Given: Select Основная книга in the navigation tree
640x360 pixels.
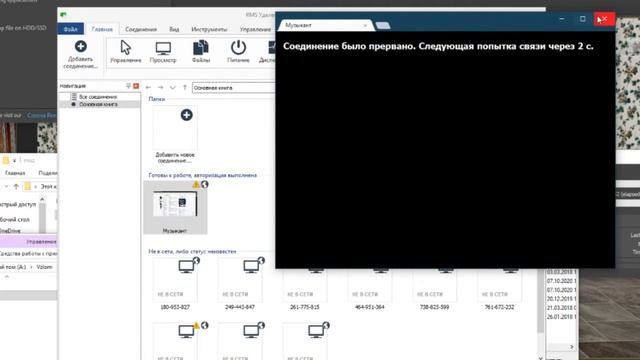Looking at the screenshot, I should click(x=98, y=104).
